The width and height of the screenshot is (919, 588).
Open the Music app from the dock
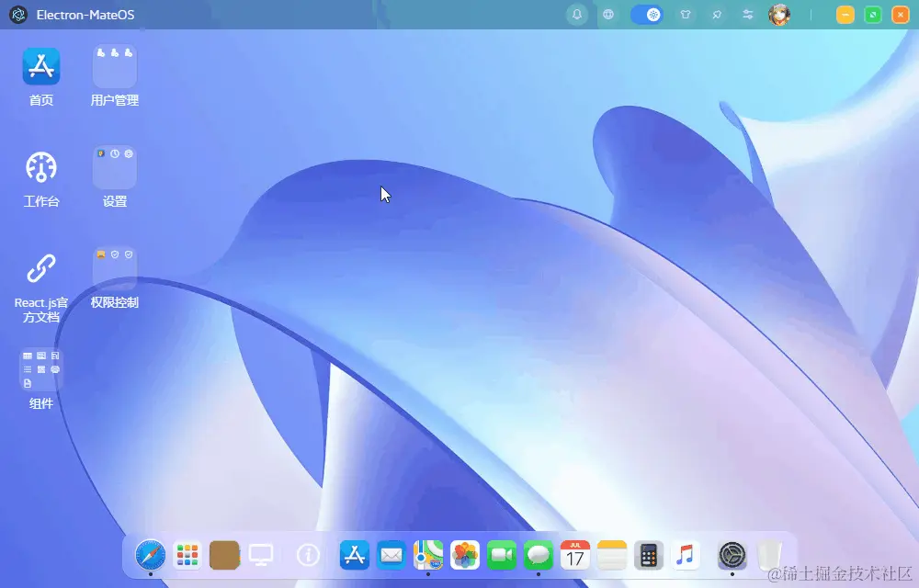686,555
